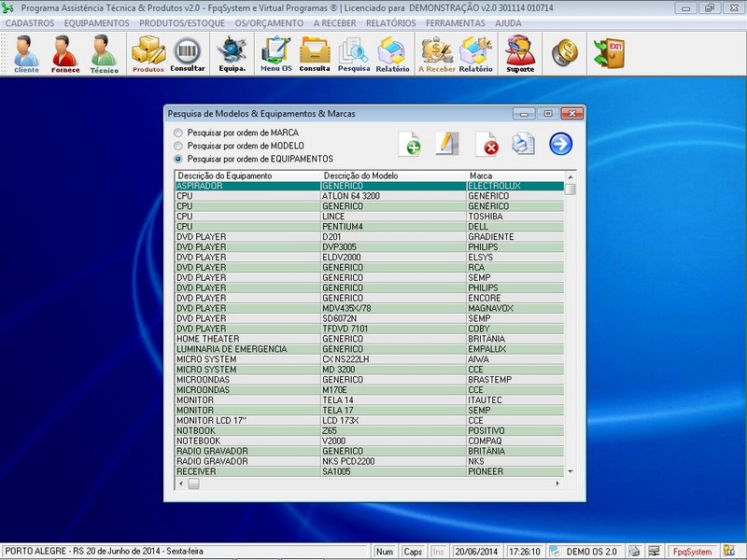747x560 pixels.
Task: Click the horizontal scrollbar thumb
Action: pyautogui.click(x=194, y=483)
